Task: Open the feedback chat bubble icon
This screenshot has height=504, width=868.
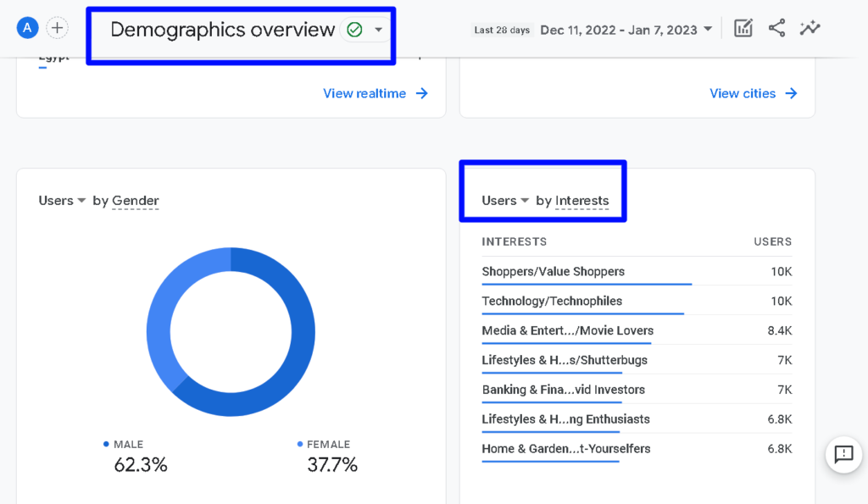Action: pos(843,455)
